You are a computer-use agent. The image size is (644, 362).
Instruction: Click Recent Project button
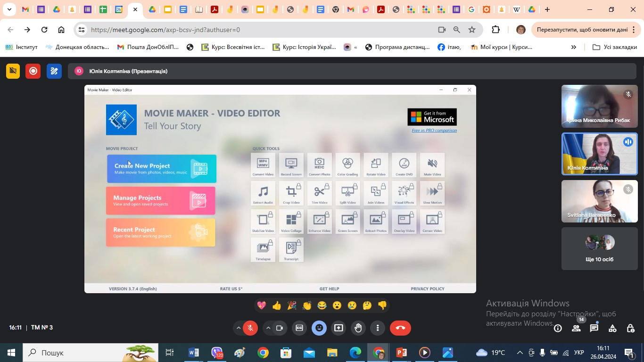[161, 232]
